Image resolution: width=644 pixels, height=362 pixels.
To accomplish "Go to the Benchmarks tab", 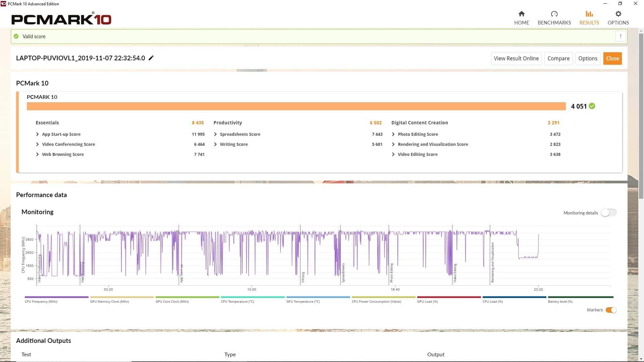I will (x=554, y=18).
